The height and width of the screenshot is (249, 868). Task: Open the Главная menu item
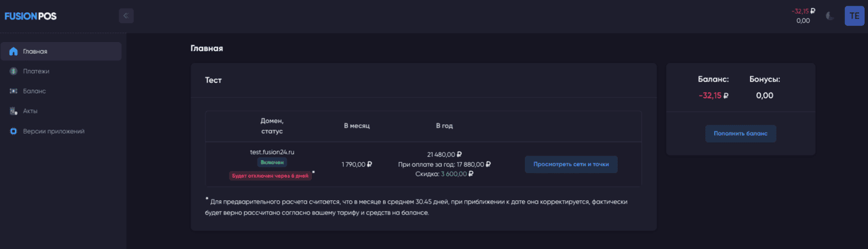[61, 52]
